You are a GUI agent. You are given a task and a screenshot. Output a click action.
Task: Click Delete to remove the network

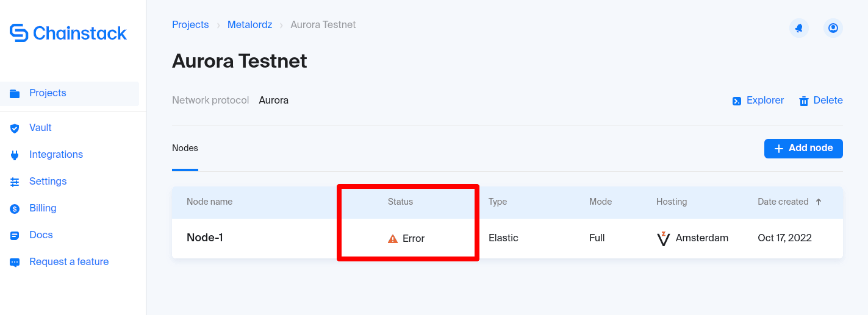[821, 101]
